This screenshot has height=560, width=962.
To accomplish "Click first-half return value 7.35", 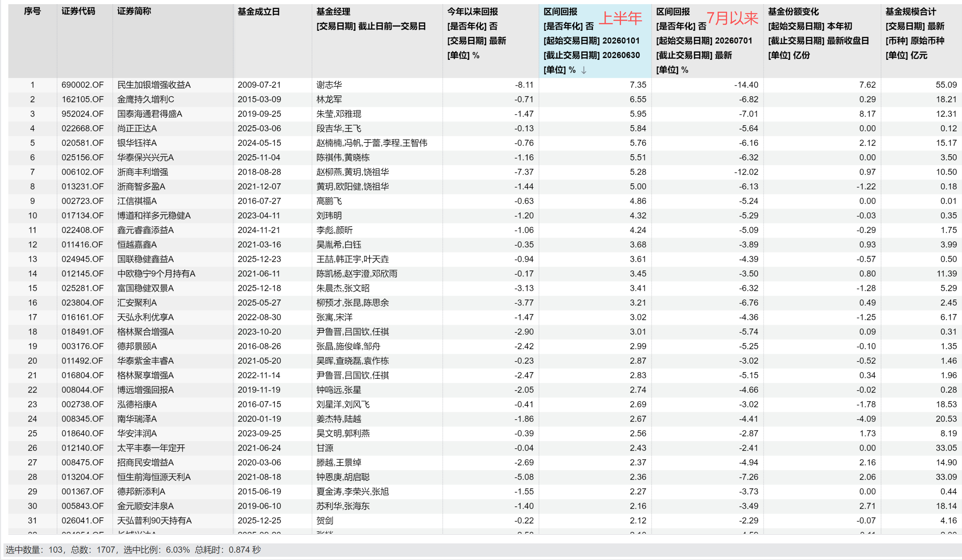I will (x=638, y=85).
